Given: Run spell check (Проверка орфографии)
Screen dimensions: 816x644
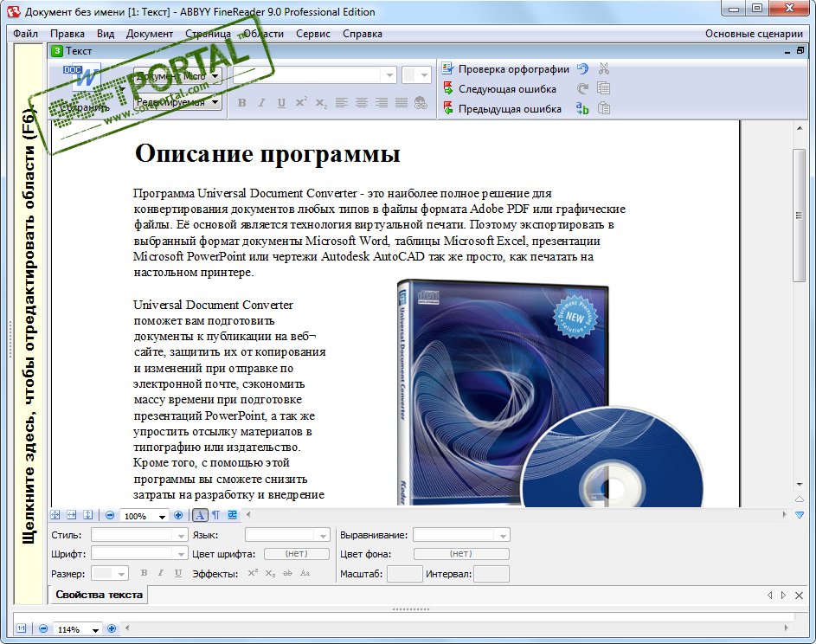Looking at the screenshot, I should [x=505, y=69].
